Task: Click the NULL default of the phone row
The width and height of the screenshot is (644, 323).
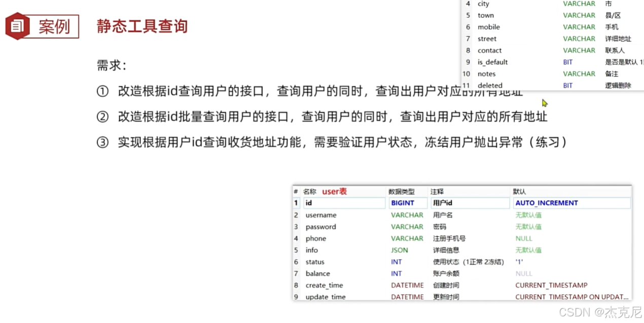Action: [524, 238]
